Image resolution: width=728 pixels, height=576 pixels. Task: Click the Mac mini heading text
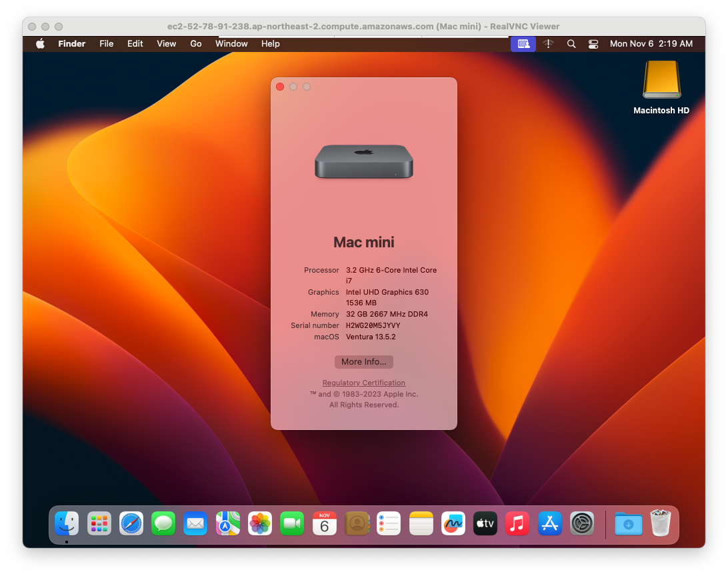tap(364, 242)
